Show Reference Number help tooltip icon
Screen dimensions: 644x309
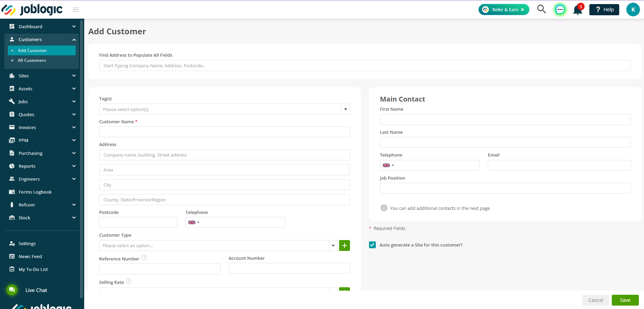tap(144, 258)
